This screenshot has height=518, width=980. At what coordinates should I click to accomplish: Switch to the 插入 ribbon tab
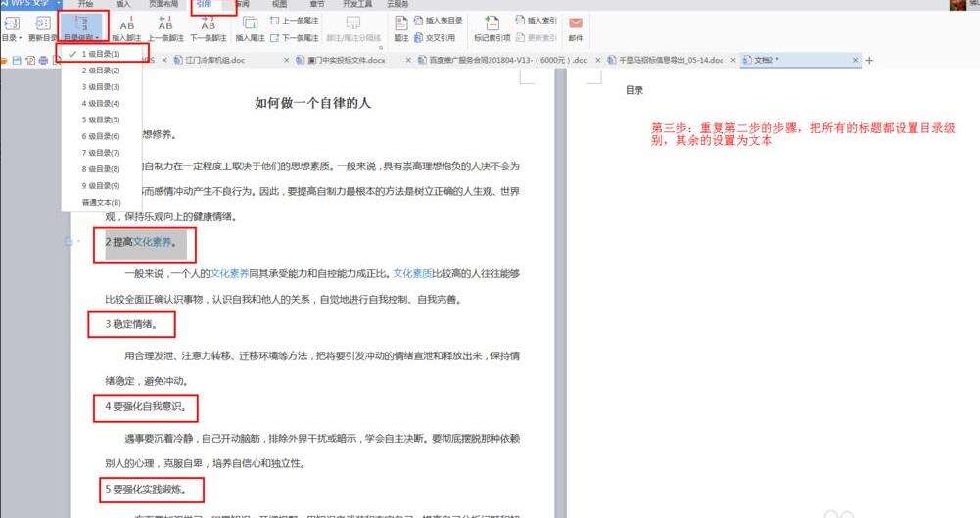tap(123, 4)
